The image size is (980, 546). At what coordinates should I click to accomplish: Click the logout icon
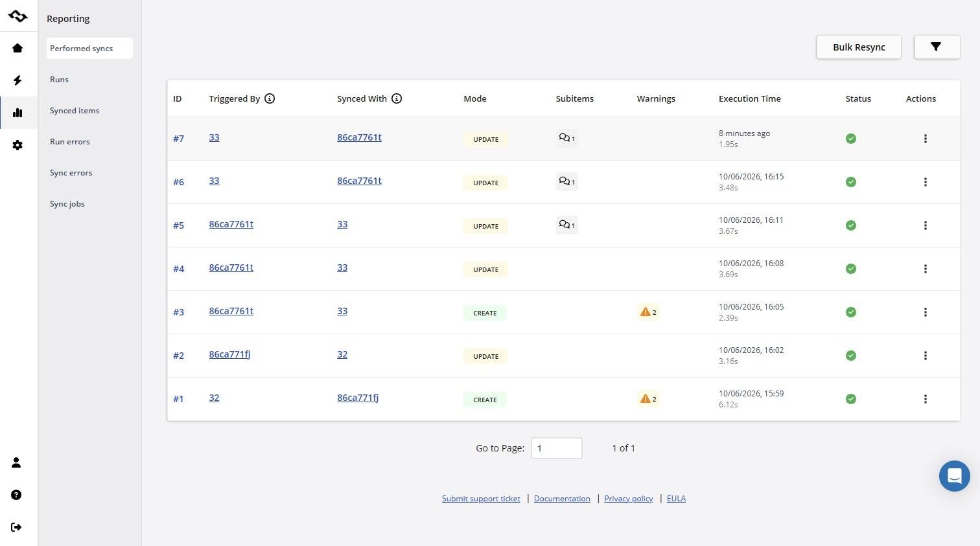click(x=16, y=527)
